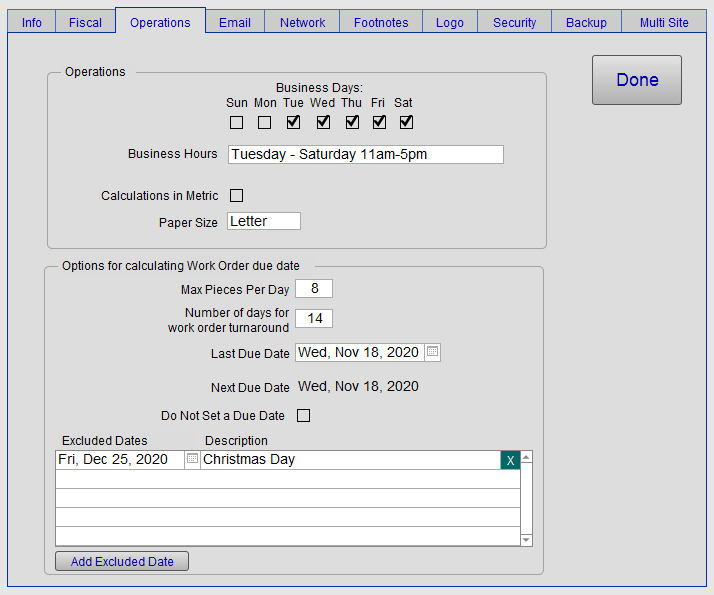Open calendar picker for Last Due Date
The image size is (714, 595).
[432, 353]
